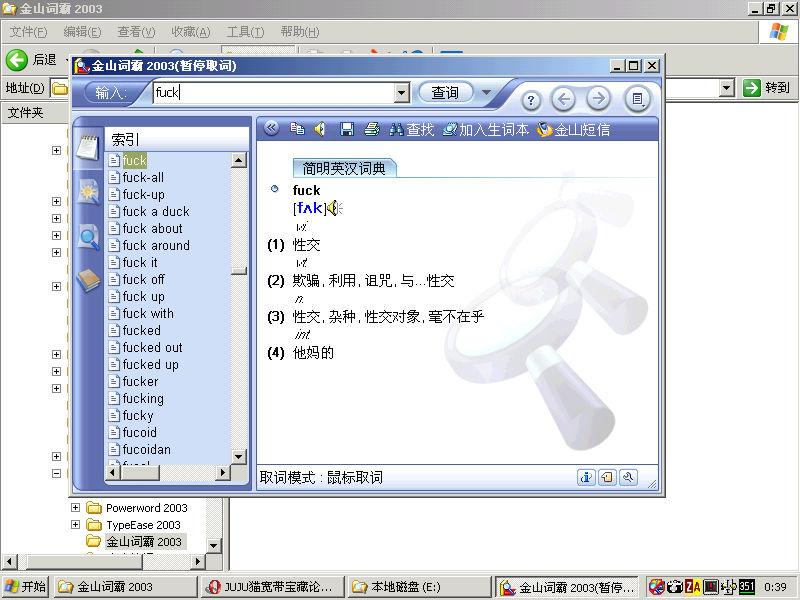Open the sun picture sidebar icon
The height and width of the screenshot is (600, 800).
click(88, 192)
